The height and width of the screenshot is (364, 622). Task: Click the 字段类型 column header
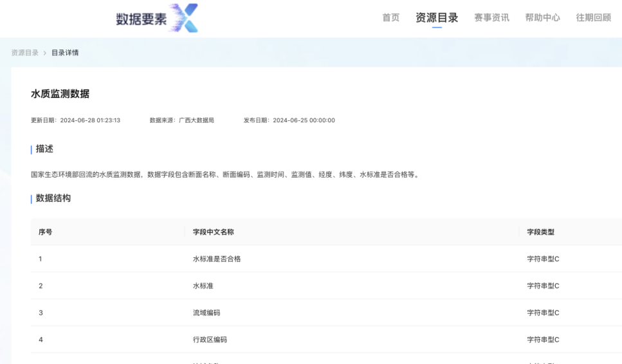541,232
